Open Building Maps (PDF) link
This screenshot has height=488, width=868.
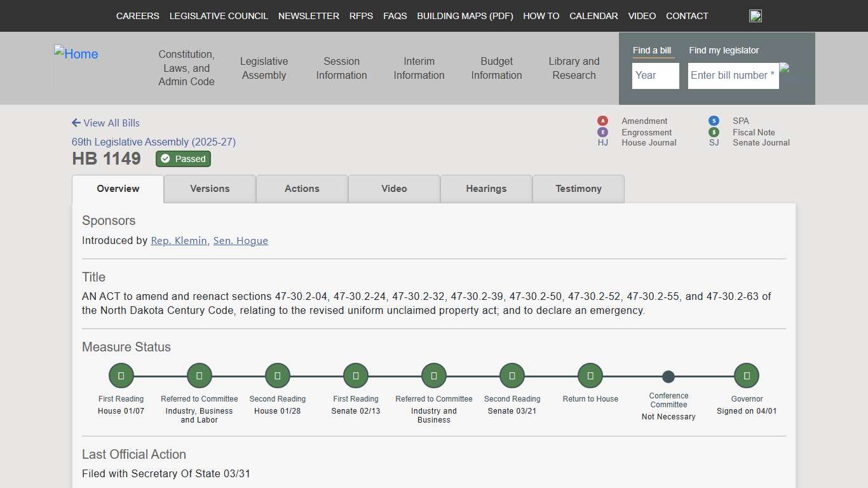pos(465,16)
